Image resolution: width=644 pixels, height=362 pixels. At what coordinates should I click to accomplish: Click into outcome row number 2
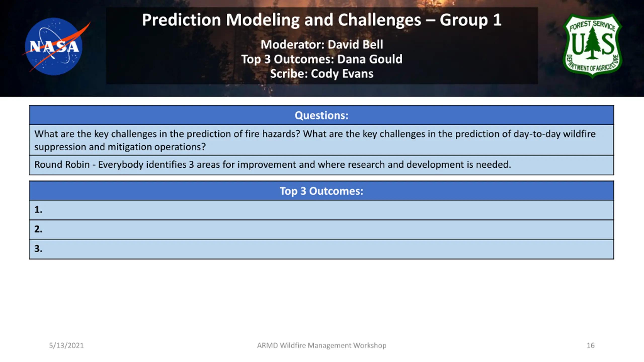click(x=321, y=230)
